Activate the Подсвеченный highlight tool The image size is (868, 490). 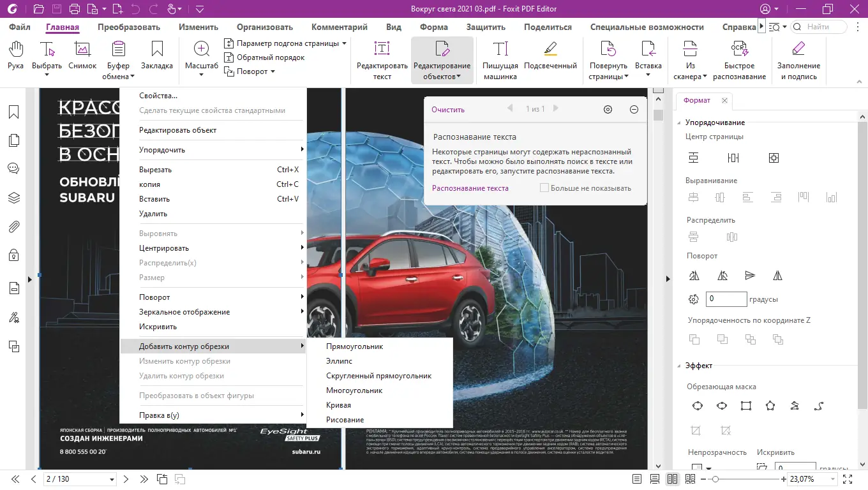tap(550, 56)
